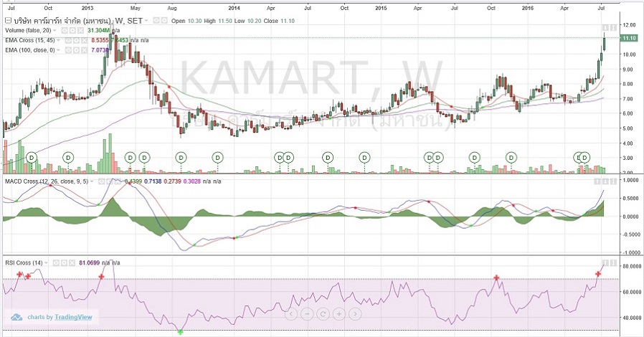Open RSI Cross (14) settings gear
Screen dimensions: 644x337
click(x=64, y=262)
